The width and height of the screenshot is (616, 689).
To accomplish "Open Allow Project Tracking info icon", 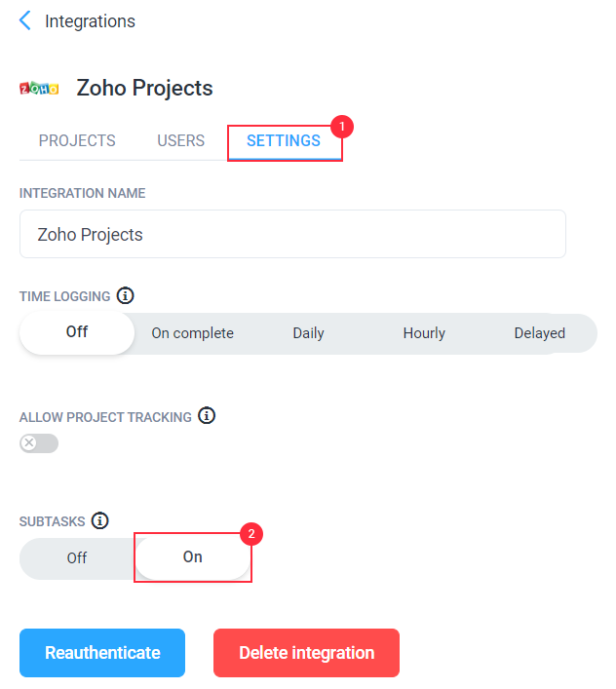I will coord(207,416).
